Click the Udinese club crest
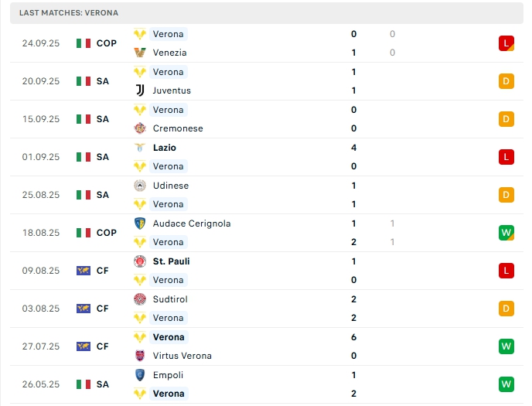This screenshot has height=406, width=532. click(x=140, y=186)
